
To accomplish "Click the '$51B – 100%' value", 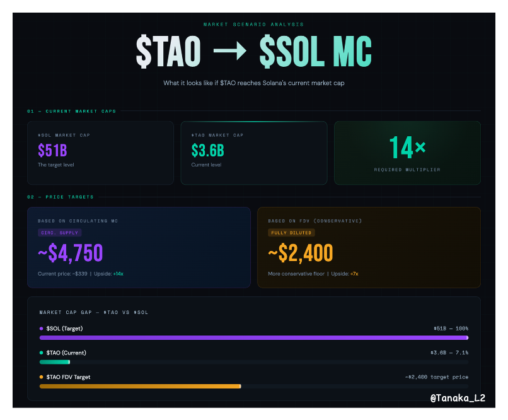I will [451, 329].
